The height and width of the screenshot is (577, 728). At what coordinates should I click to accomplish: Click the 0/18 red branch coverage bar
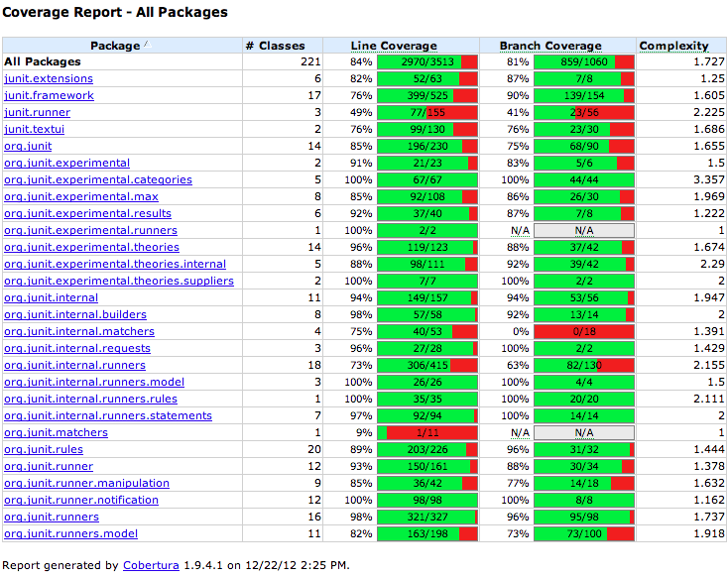[x=584, y=331]
